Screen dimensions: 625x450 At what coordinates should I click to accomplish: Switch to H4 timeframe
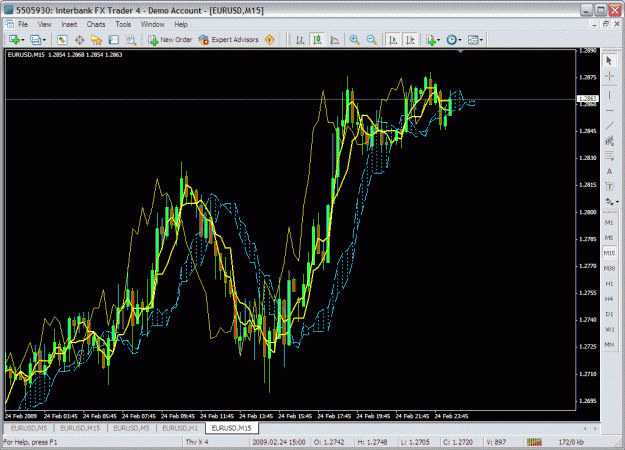pyautogui.click(x=609, y=299)
